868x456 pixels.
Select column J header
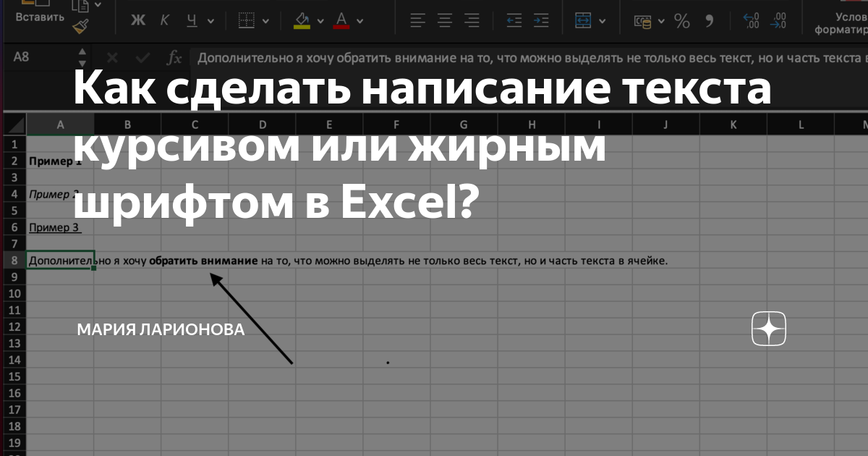665,124
